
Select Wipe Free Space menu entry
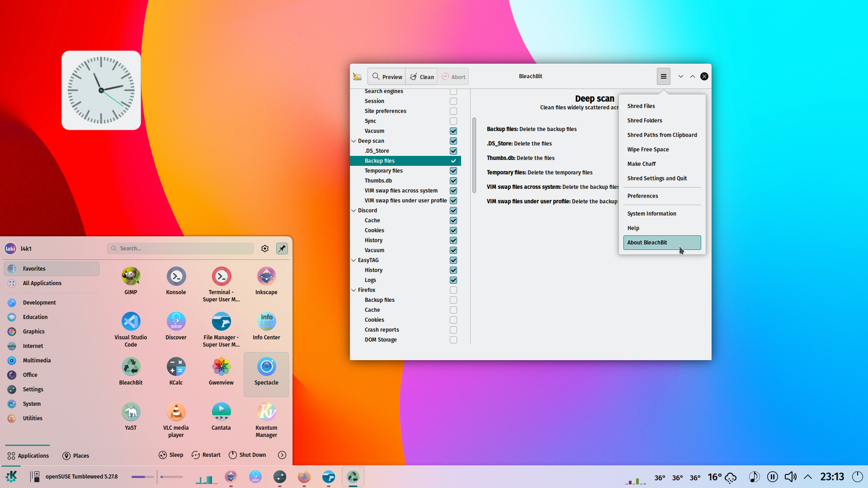pos(662,150)
